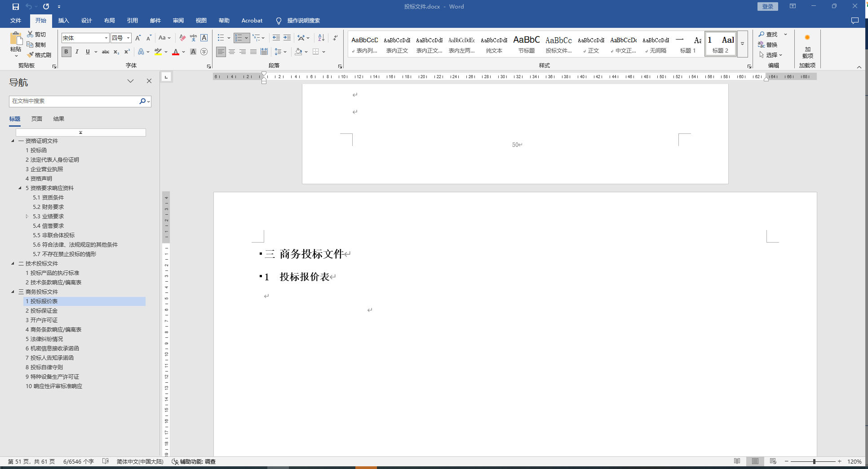Click 替换 to replace text
868x469 pixels.
pos(768,44)
